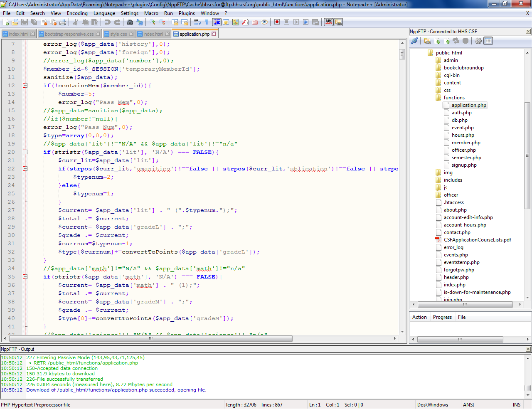Click the NppFTP connect/disconnect icon
Image resolution: width=532 pixels, height=409 pixels.
[x=414, y=41]
